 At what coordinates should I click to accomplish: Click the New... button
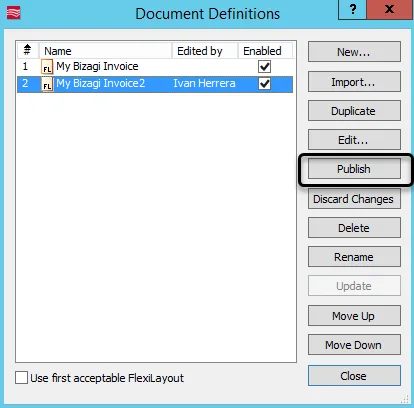pos(354,52)
